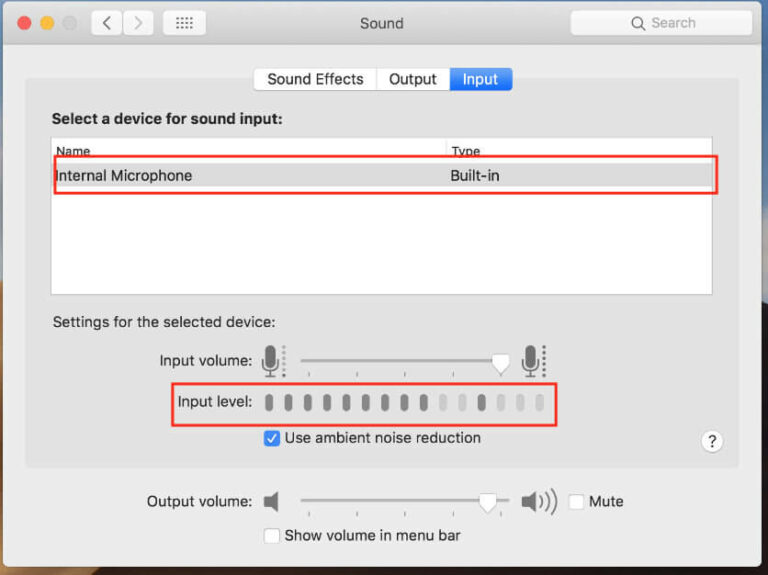Click the high input volume microphone icon
Image resolution: width=768 pixels, height=575 pixels.
pos(531,361)
